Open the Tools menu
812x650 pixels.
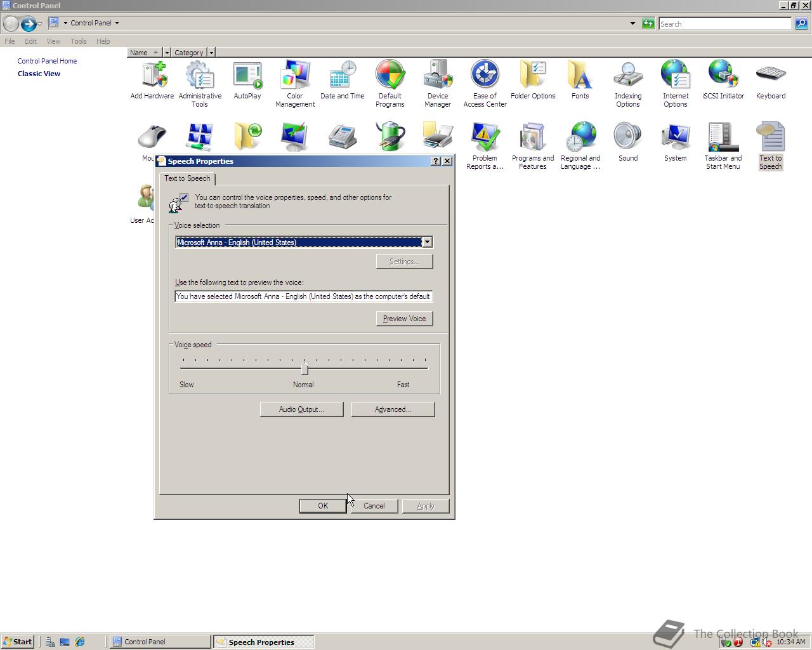point(79,41)
